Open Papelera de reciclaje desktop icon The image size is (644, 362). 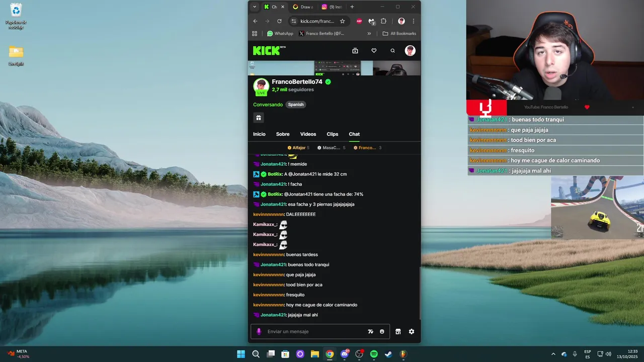coord(16,16)
